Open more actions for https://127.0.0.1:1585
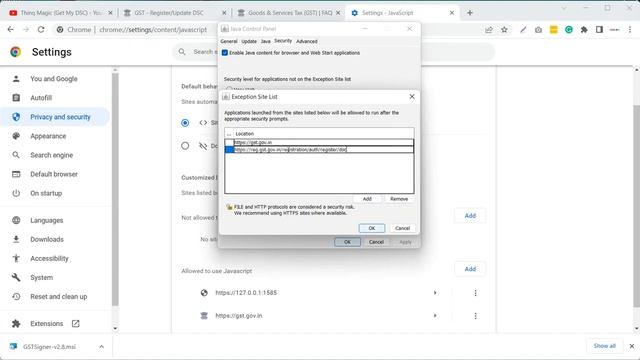Screen dimensions: 640x360 pyautogui.click(x=475, y=293)
